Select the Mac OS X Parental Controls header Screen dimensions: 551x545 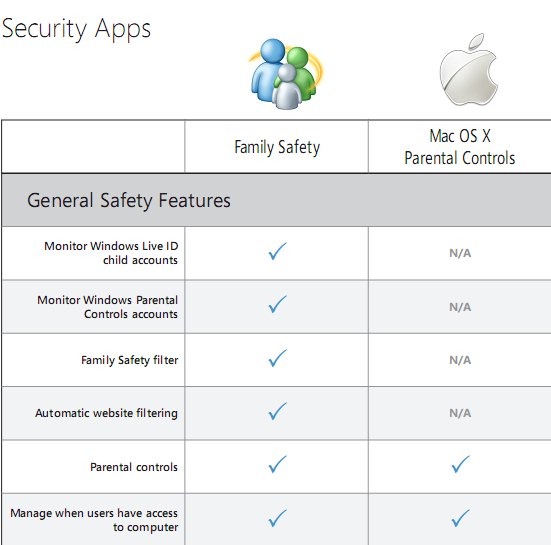click(x=460, y=147)
